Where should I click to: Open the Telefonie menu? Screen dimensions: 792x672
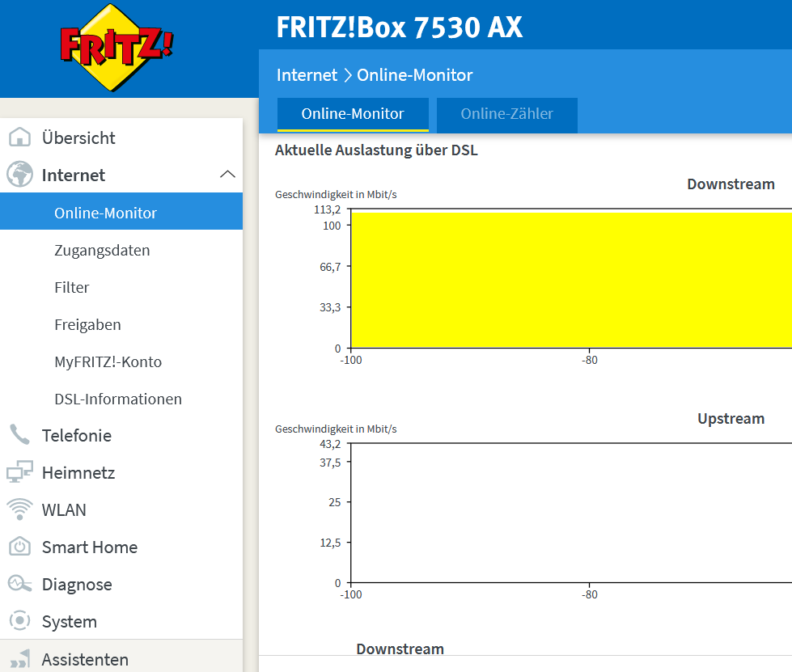click(121, 435)
